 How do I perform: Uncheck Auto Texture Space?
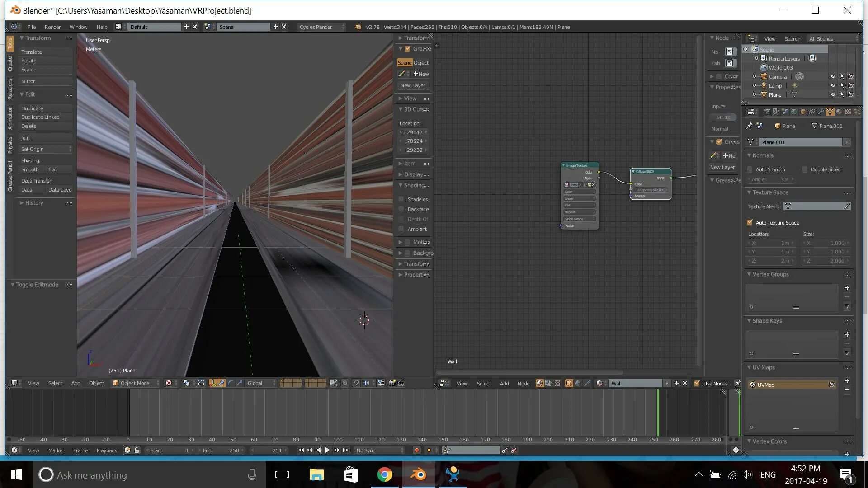(750, 223)
